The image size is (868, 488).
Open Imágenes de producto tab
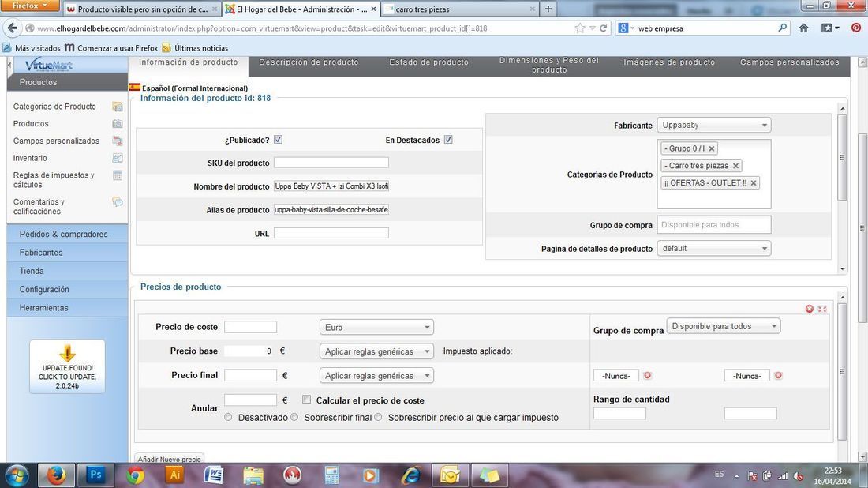(669, 62)
